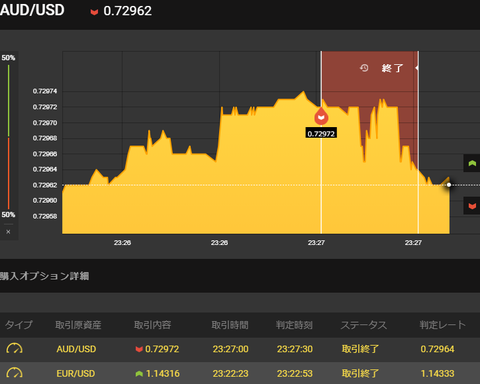This screenshot has height=384, width=480.
Task: Click the red Low arrow in AUD/USD row
Action: tap(139, 349)
